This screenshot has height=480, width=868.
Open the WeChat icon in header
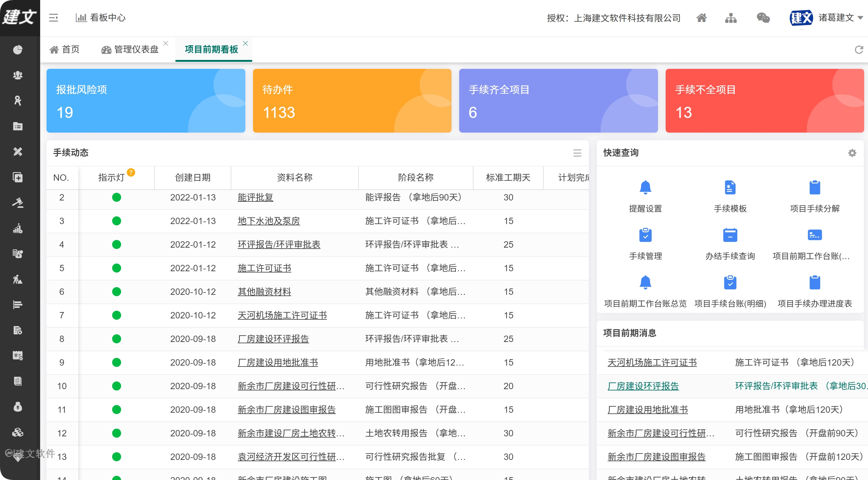pos(763,18)
